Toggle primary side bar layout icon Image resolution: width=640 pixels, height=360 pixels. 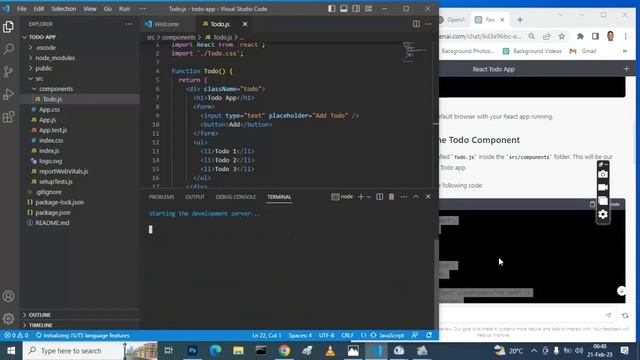point(331,9)
